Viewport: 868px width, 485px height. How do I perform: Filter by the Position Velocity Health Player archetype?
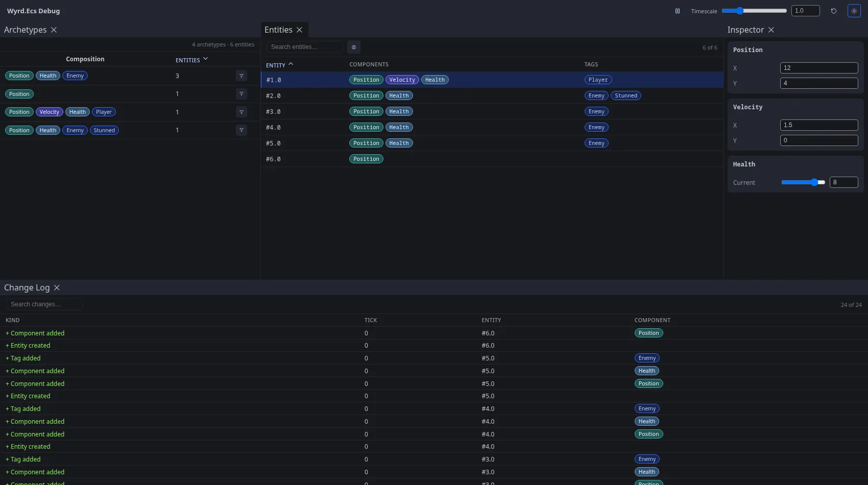pos(242,112)
